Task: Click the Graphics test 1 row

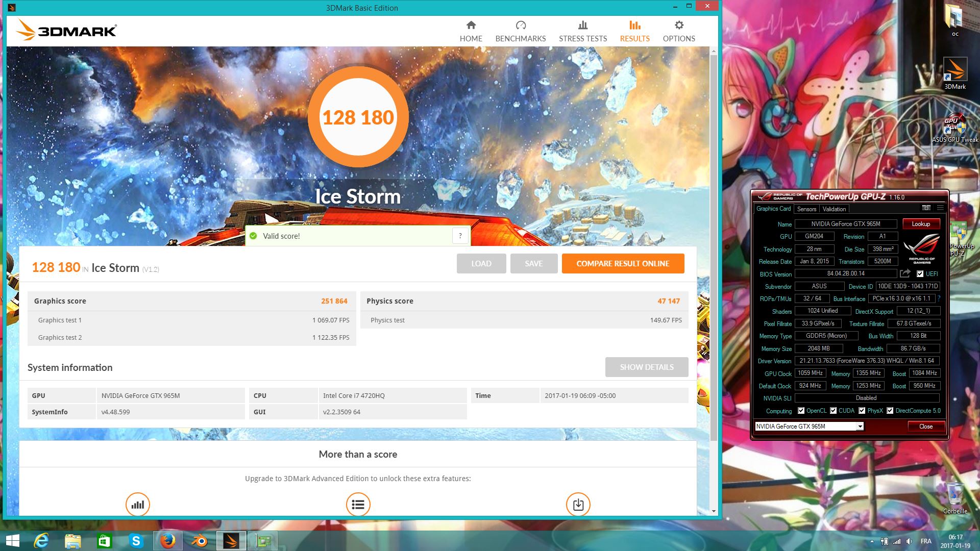Action: (192, 320)
